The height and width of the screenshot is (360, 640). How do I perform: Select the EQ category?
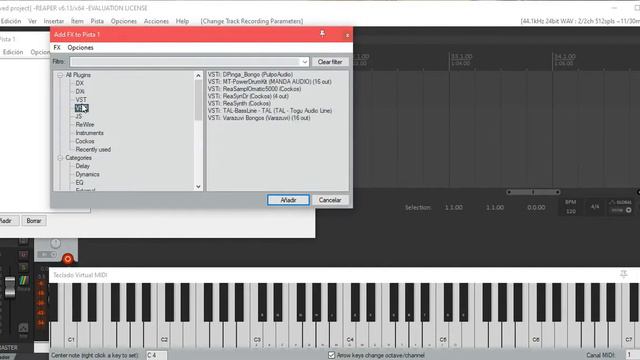tap(79, 182)
